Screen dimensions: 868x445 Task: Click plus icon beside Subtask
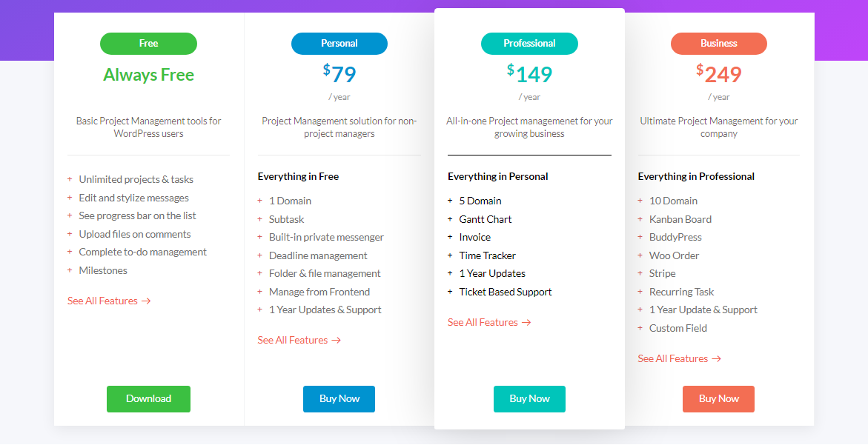pyautogui.click(x=260, y=219)
